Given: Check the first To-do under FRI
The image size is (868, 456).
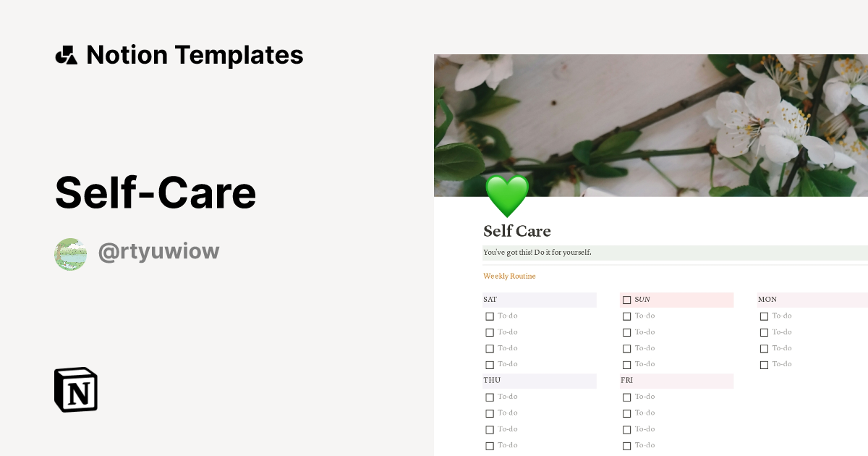Looking at the screenshot, I should tap(627, 397).
